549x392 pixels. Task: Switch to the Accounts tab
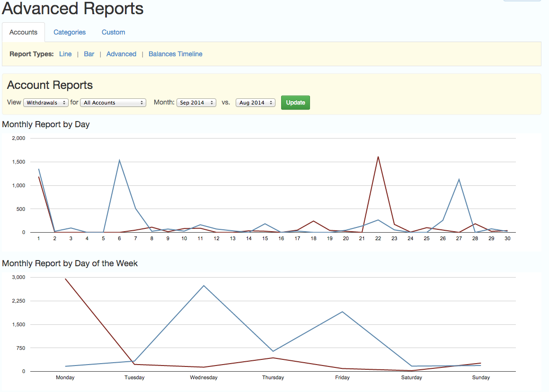(23, 32)
